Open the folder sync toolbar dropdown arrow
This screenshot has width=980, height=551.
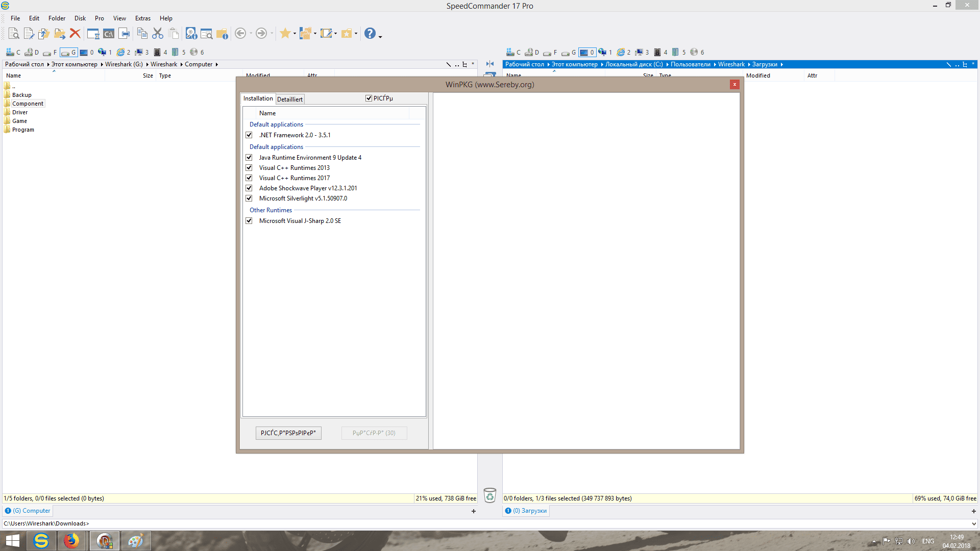(315, 34)
